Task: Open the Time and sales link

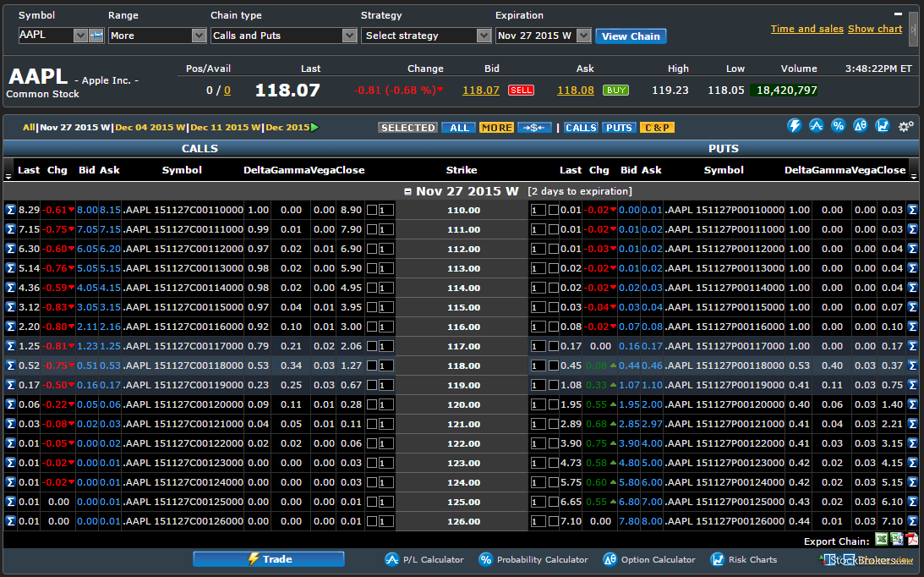Action: coord(806,29)
